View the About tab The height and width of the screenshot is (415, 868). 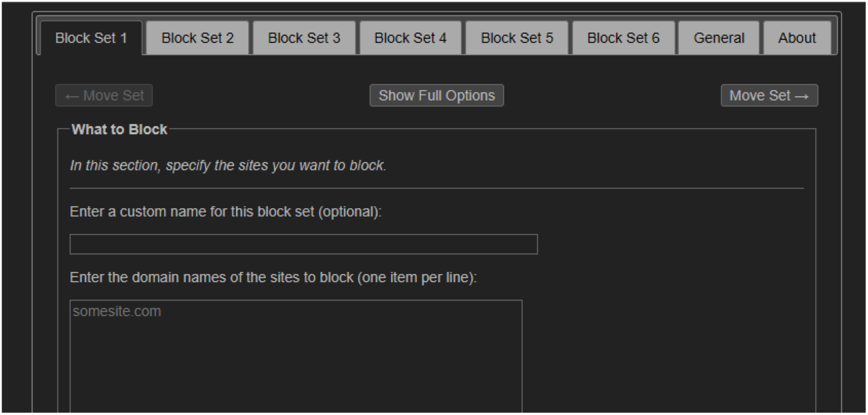coord(797,38)
